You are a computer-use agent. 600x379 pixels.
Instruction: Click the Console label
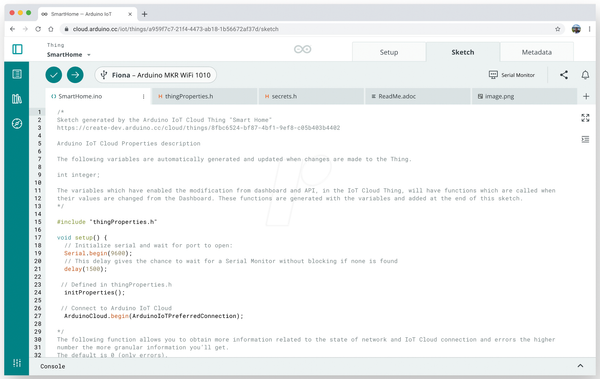coord(53,366)
